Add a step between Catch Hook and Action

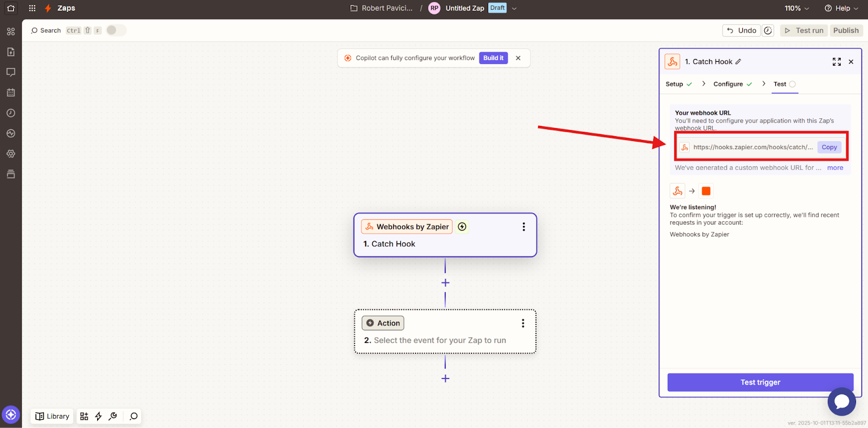445,283
